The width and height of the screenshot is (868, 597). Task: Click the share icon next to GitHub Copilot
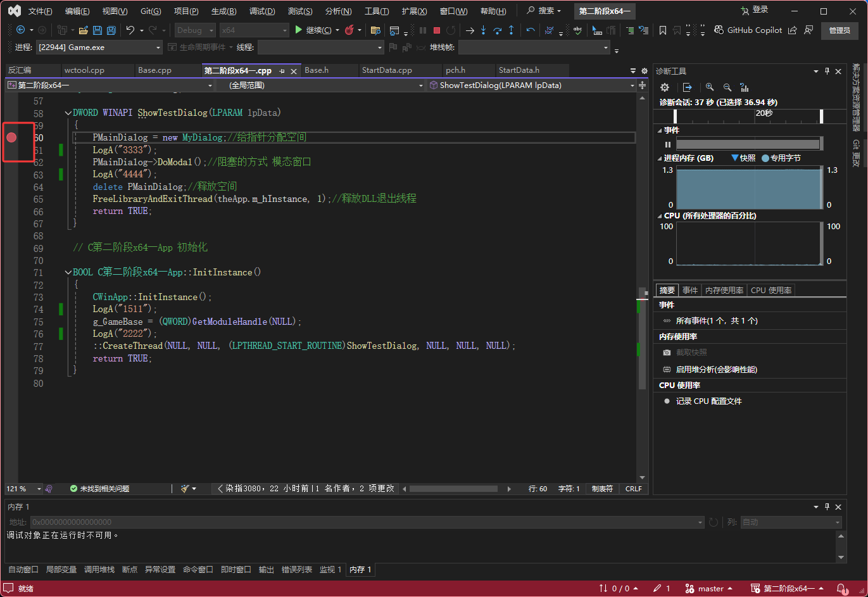793,30
